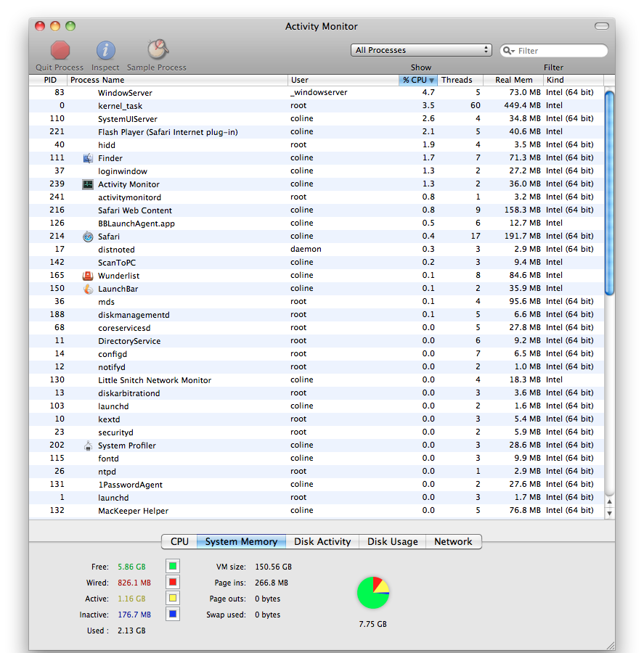The height and width of the screenshot is (653, 644).
Task: Sort by Threads column header
Action: pyautogui.click(x=460, y=80)
